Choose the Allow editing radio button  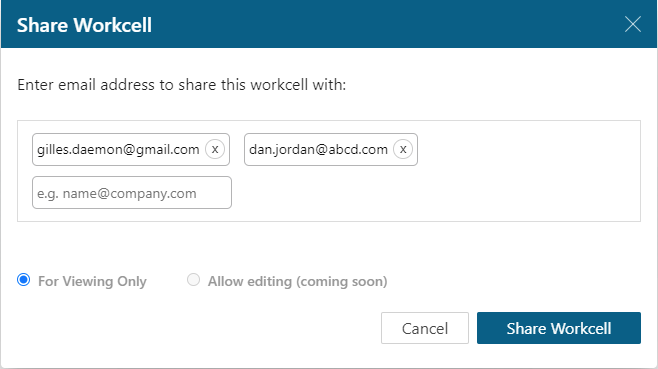point(193,280)
